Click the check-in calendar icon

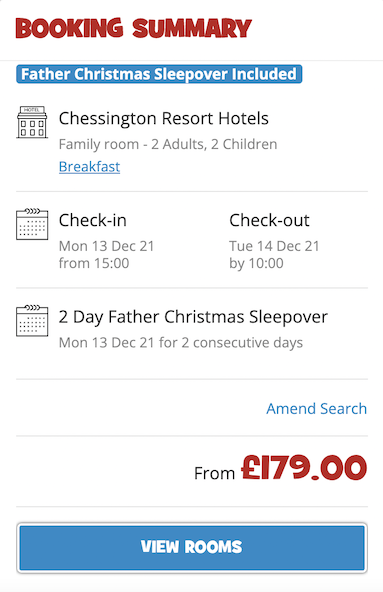32,224
